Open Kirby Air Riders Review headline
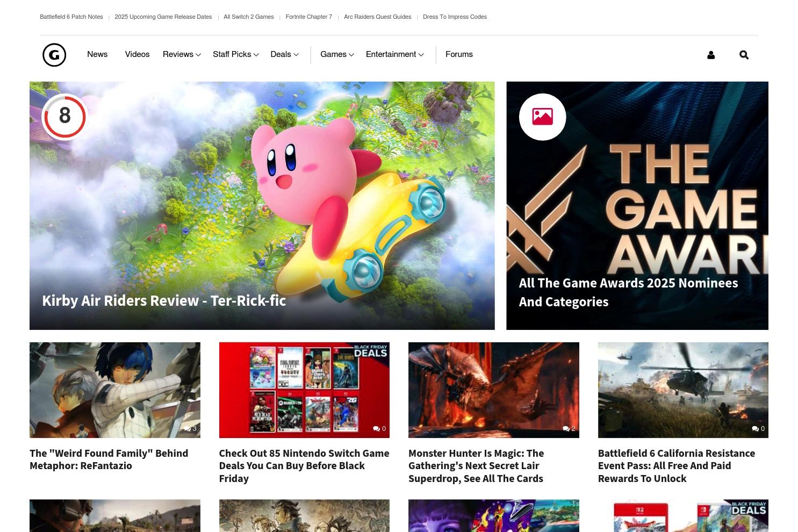 164,300
